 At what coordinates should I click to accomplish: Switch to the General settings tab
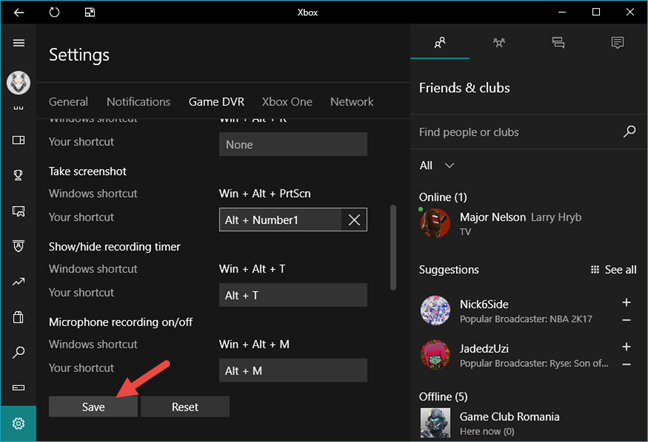coord(68,102)
